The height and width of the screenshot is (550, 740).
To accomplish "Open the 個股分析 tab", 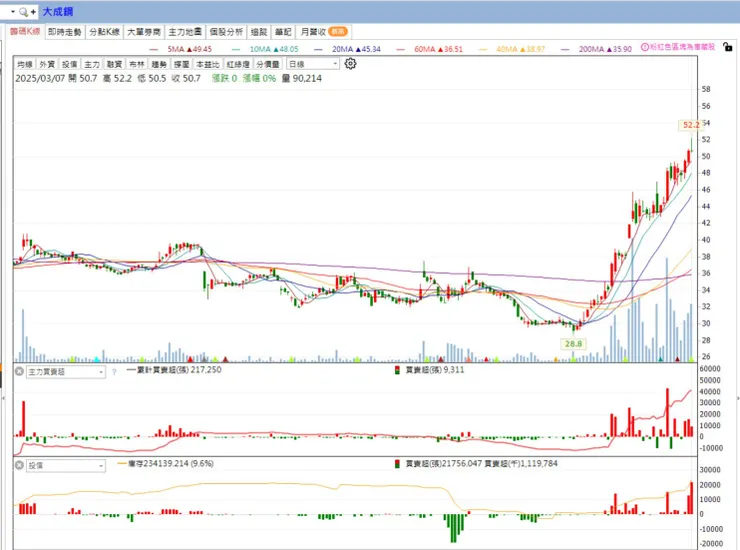I will coord(226,32).
